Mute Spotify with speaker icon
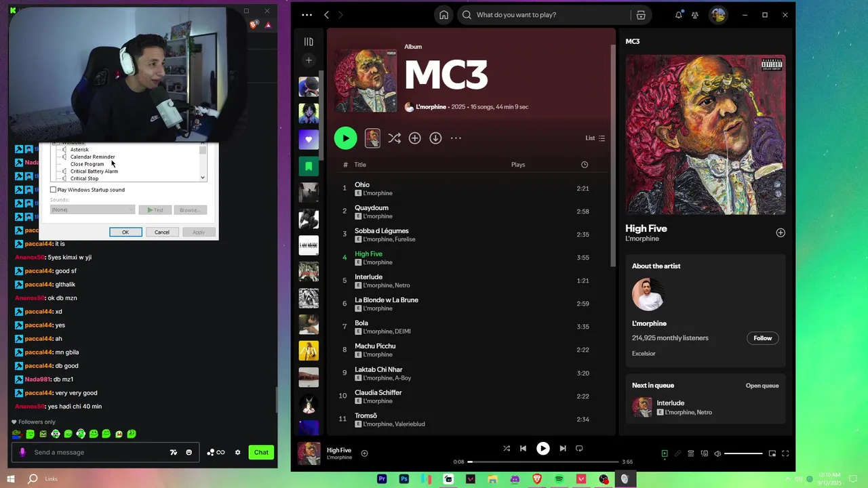This screenshot has height=488, width=868. [x=717, y=453]
